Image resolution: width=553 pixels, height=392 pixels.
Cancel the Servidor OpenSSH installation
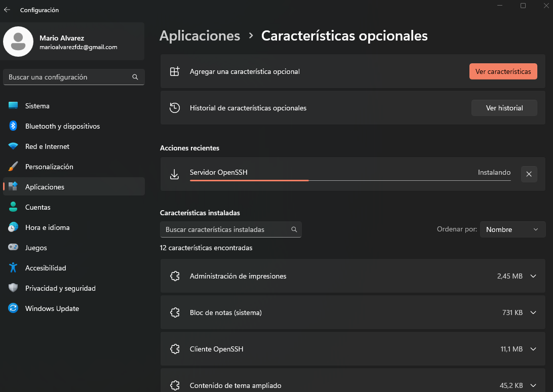tap(529, 174)
